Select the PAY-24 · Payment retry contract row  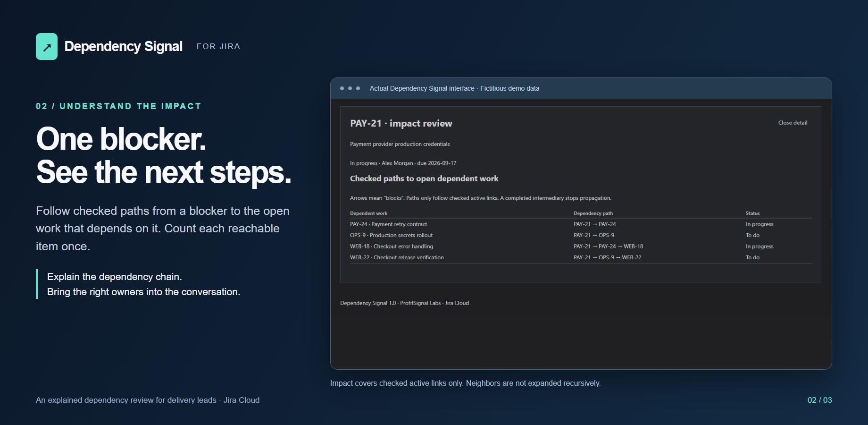581,224
